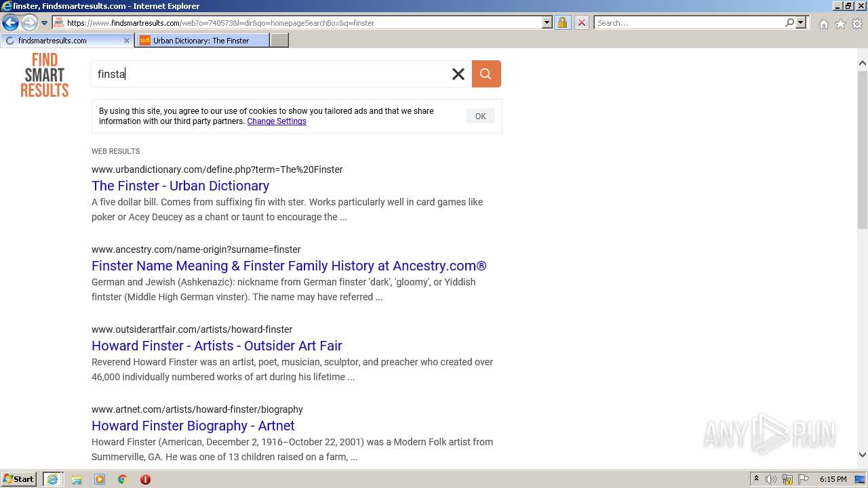Click the www.urbandictionary.com URL text
Viewport: 868px width, 488px height.
(217, 169)
